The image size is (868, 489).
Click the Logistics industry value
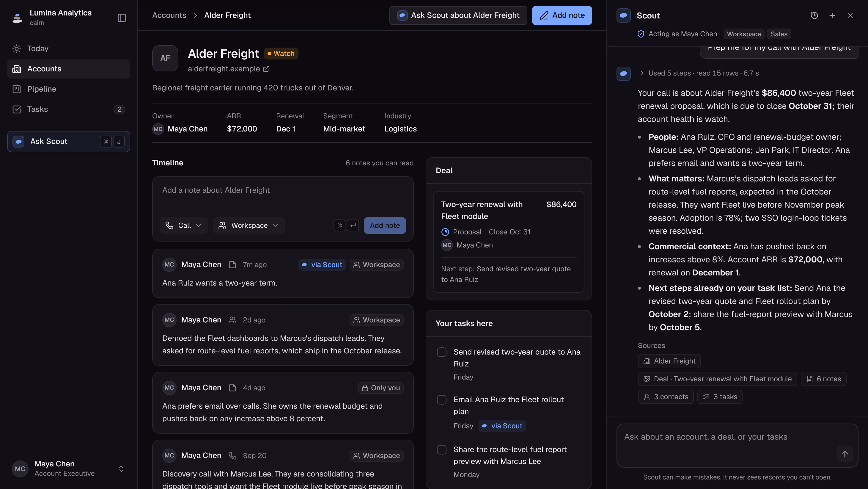(400, 129)
